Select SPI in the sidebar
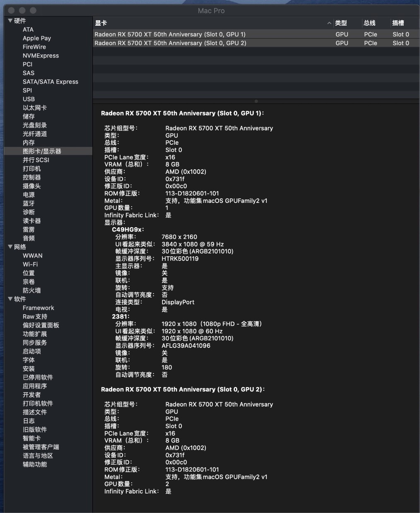 click(x=27, y=90)
